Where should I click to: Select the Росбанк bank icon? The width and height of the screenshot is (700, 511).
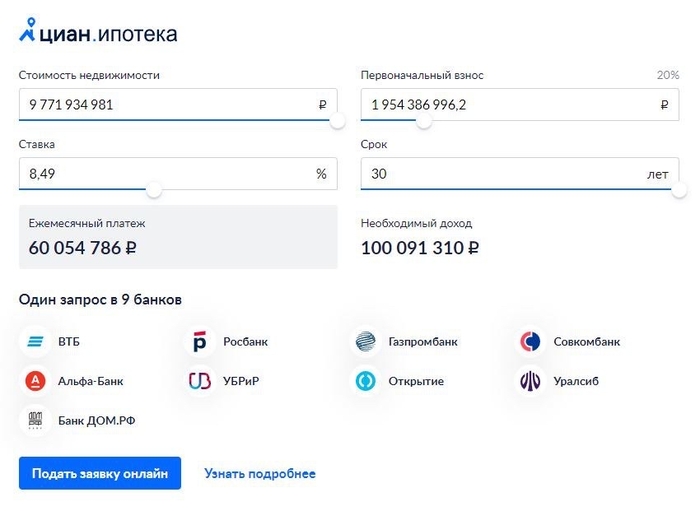pos(200,342)
